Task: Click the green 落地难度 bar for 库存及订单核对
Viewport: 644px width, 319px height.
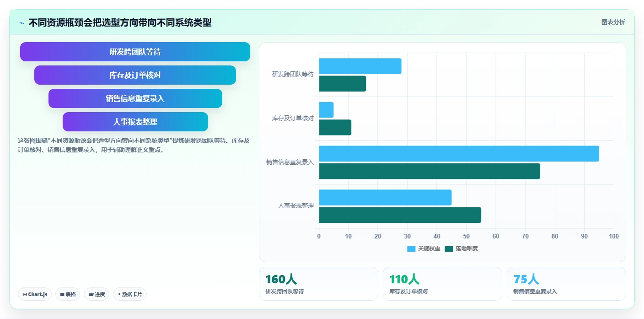Action: click(x=335, y=127)
